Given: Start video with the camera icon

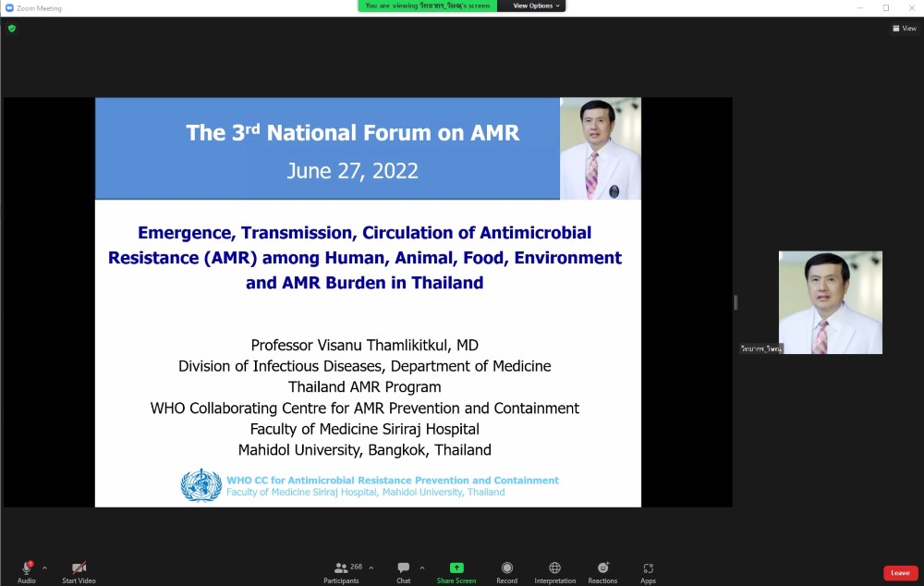Looking at the screenshot, I should tap(79, 568).
